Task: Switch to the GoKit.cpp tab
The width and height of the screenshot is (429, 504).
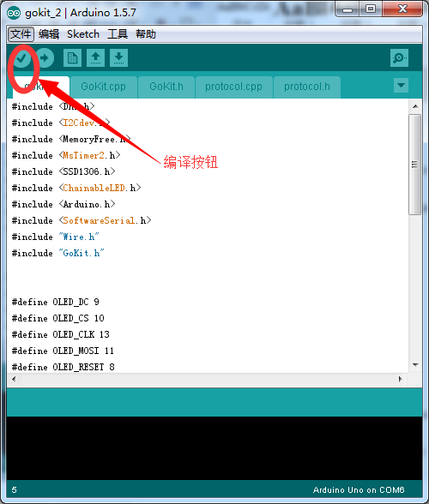Action: (103, 87)
